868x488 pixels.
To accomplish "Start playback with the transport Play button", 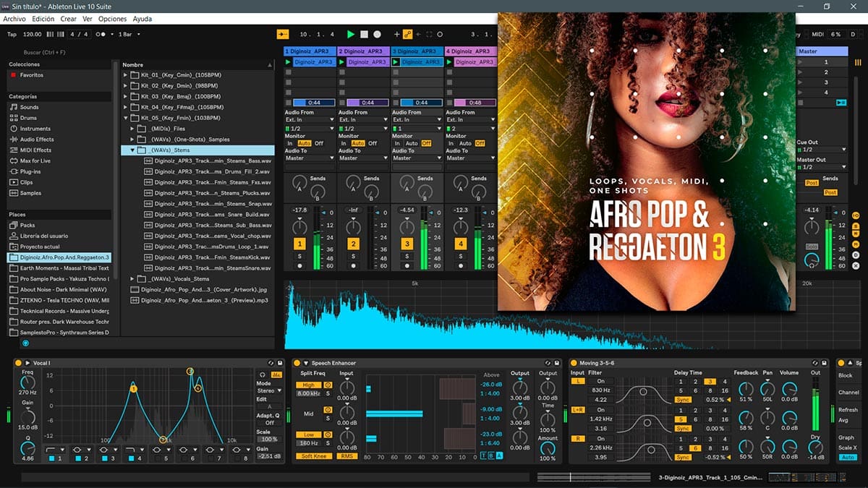I will (x=351, y=34).
